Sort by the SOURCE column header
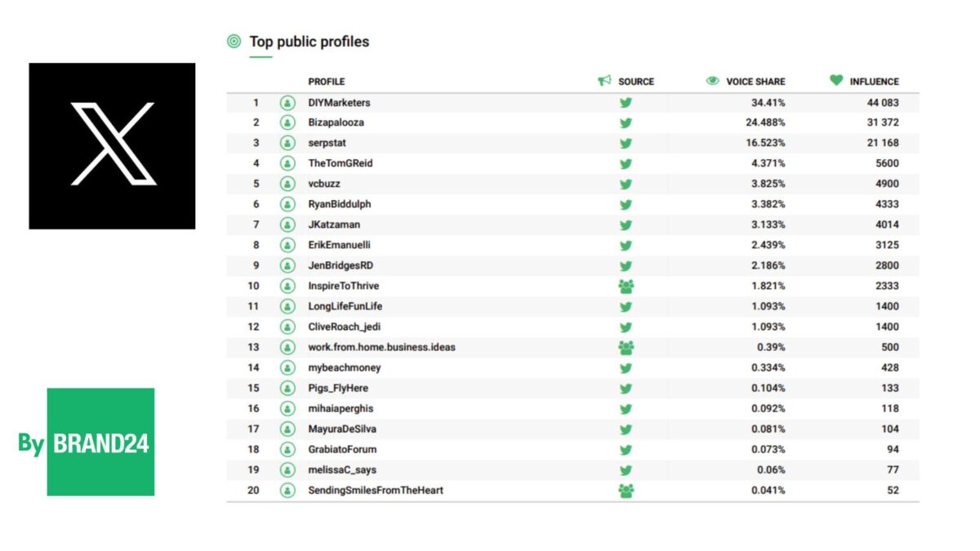The image size is (980, 551). [x=636, y=82]
